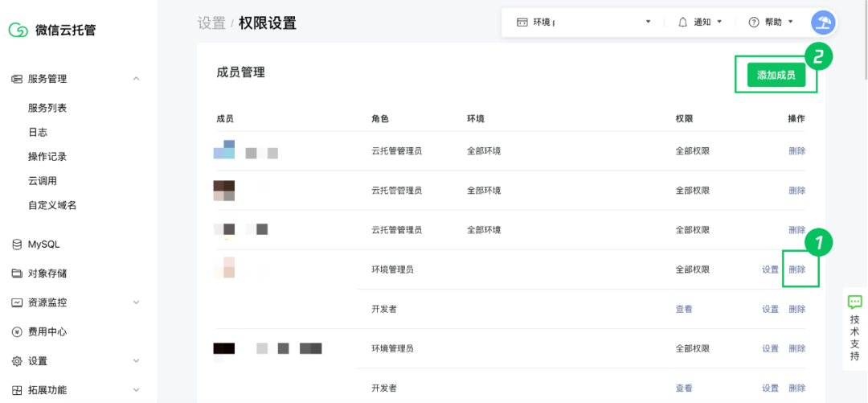The image size is (868, 403).
Task: Click 删除 in the third 云托管管理员 row
Action: pyautogui.click(x=797, y=230)
